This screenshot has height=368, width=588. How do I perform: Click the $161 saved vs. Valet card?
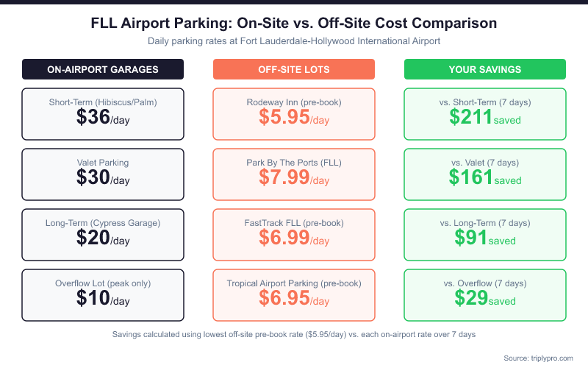coord(485,174)
